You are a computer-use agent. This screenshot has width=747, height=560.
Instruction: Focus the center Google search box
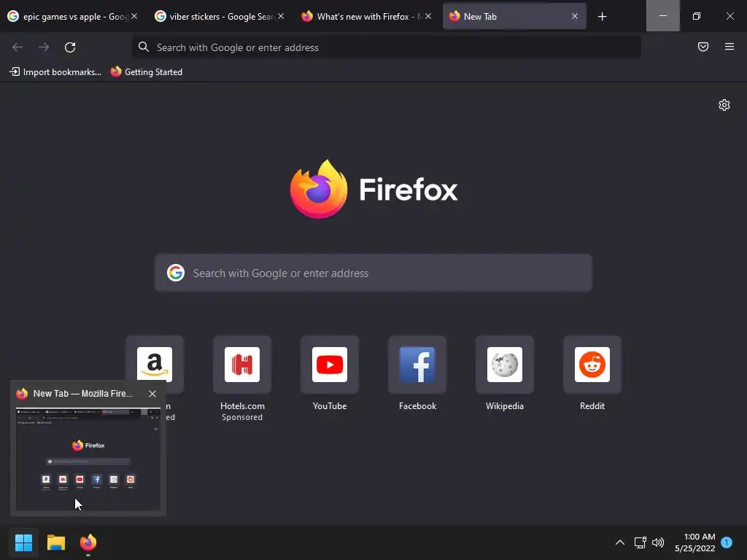[x=373, y=273]
